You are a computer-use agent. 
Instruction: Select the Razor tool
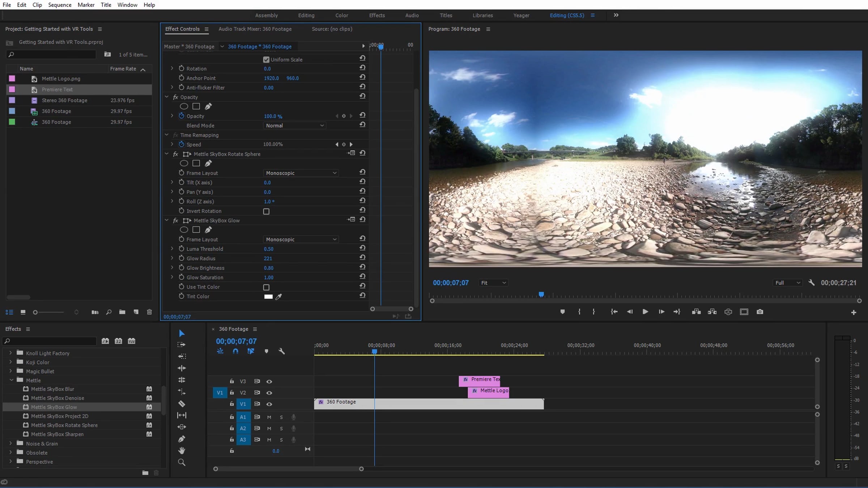pyautogui.click(x=182, y=403)
